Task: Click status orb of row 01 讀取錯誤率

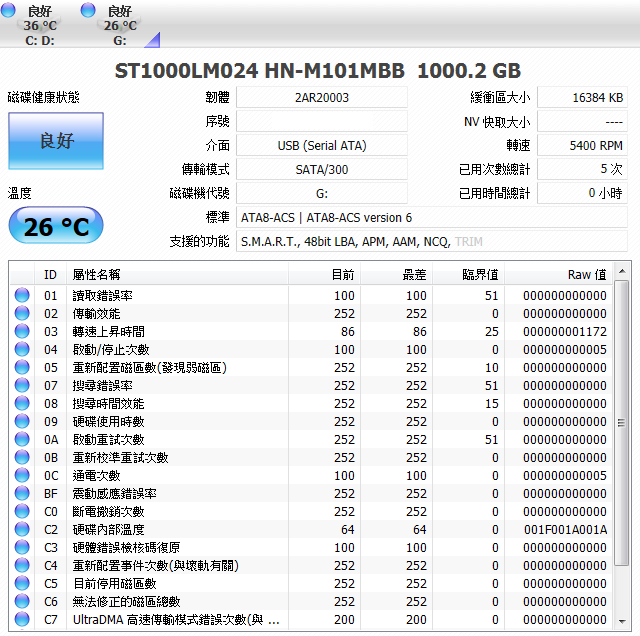Action: 22,295
